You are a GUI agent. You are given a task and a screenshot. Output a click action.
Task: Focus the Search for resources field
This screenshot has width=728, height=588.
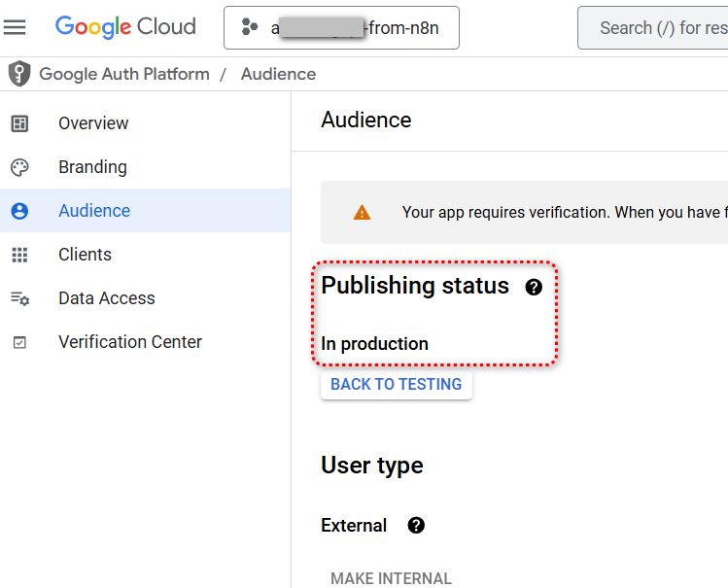653,28
